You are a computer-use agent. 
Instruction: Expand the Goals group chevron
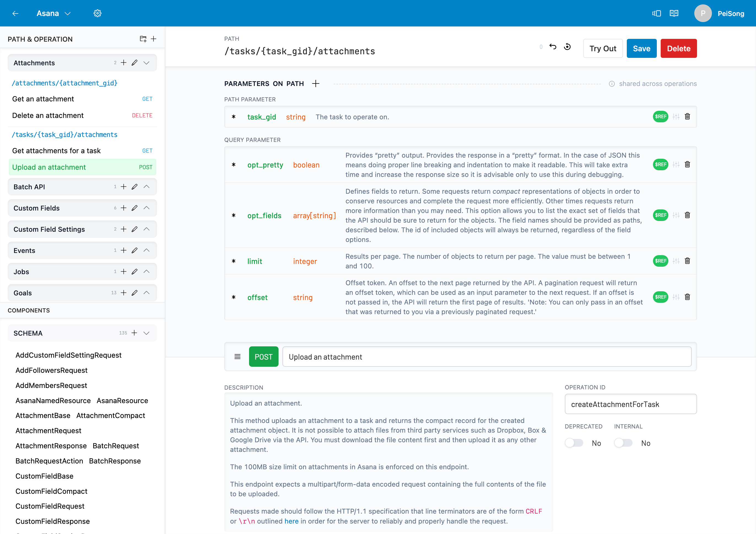[x=147, y=293]
